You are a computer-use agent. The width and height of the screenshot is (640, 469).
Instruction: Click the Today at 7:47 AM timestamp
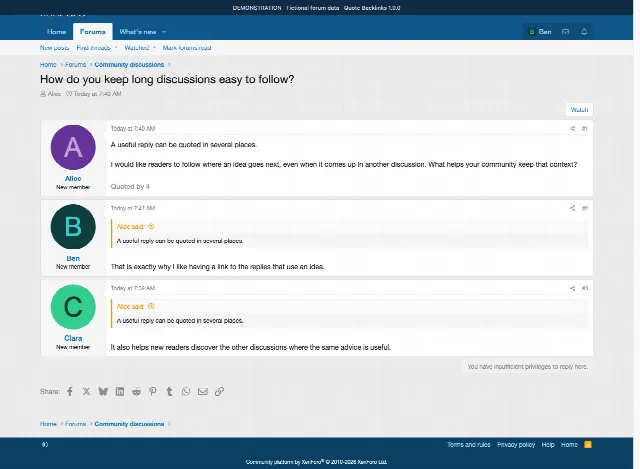(133, 208)
